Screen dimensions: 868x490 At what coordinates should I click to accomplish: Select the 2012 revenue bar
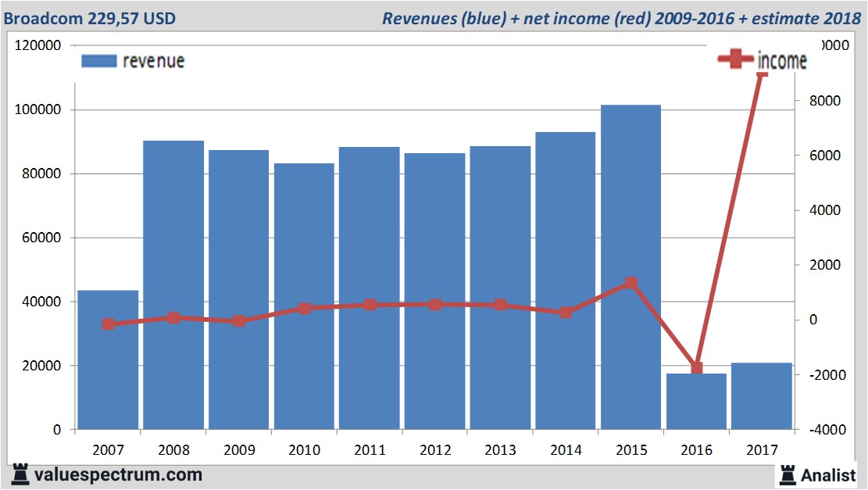point(434,291)
